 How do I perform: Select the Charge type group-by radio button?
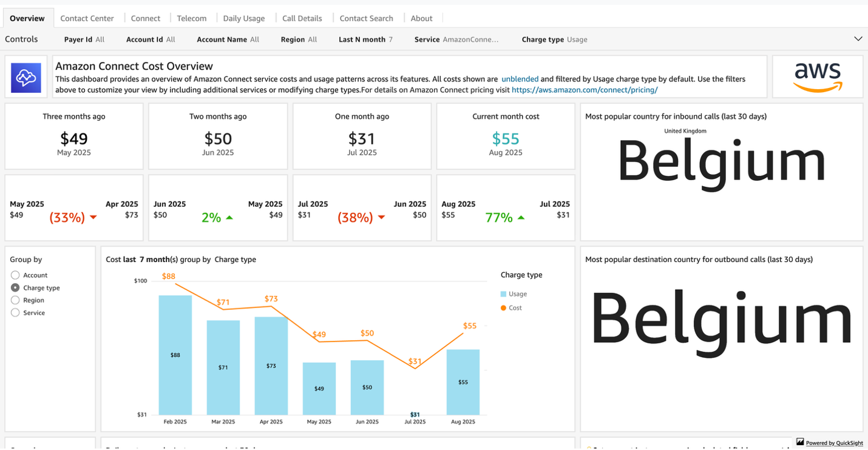pos(15,288)
